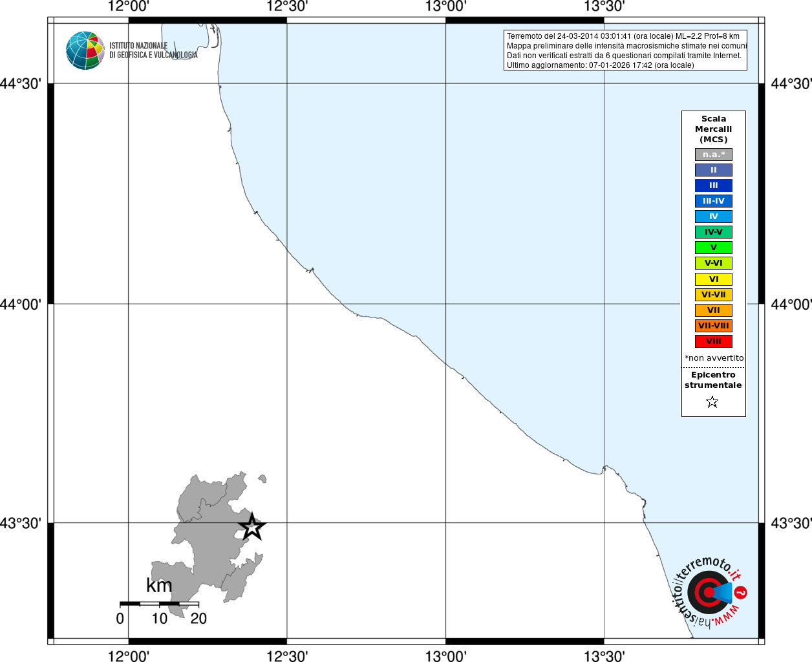The width and height of the screenshot is (812, 662).
Task: Select the III intensity legend swatch
Action: click(714, 186)
